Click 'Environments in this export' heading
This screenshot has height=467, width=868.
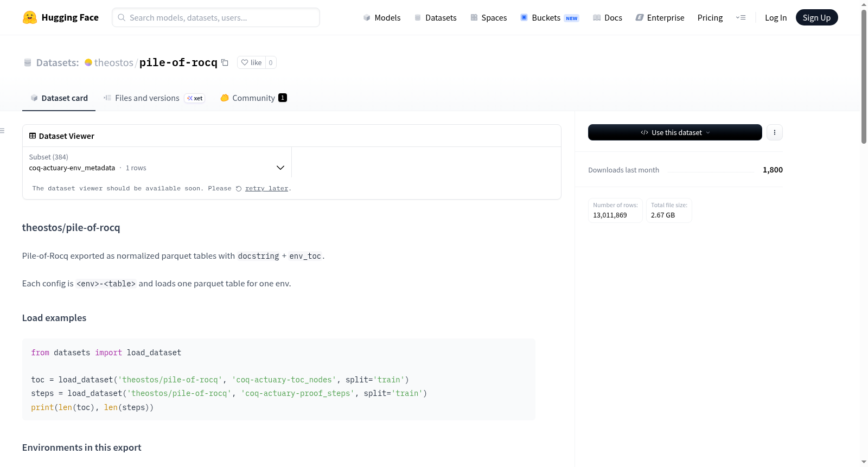tap(82, 447)
